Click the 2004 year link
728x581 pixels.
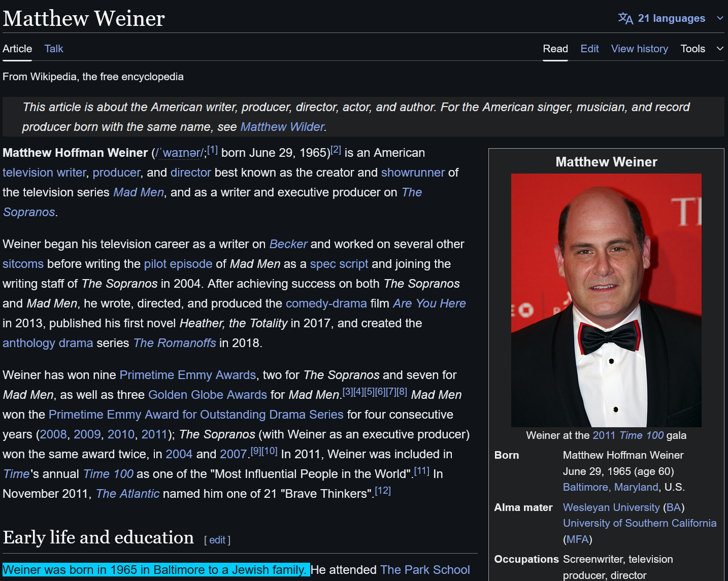tap(179, 454)
